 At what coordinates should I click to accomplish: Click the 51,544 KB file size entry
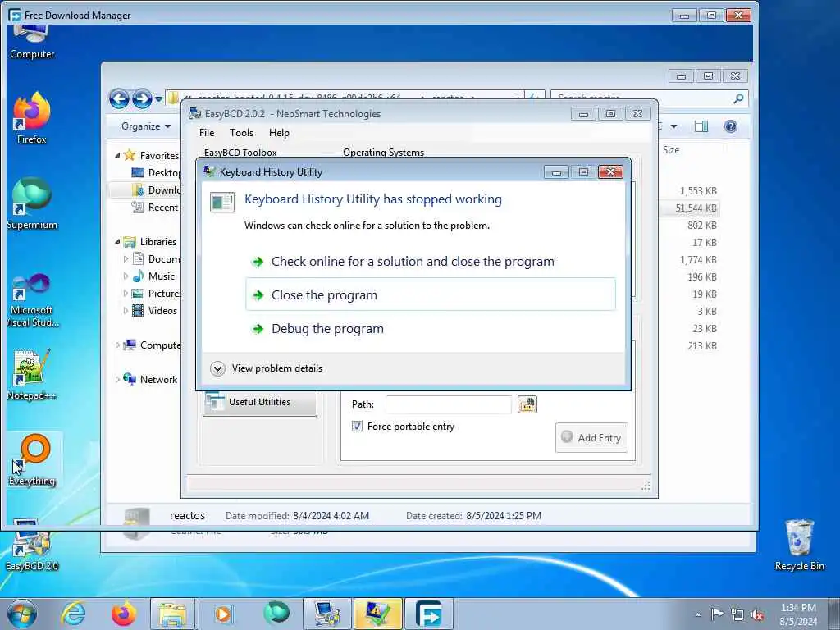pyautogui.click(x=696, y=208)
